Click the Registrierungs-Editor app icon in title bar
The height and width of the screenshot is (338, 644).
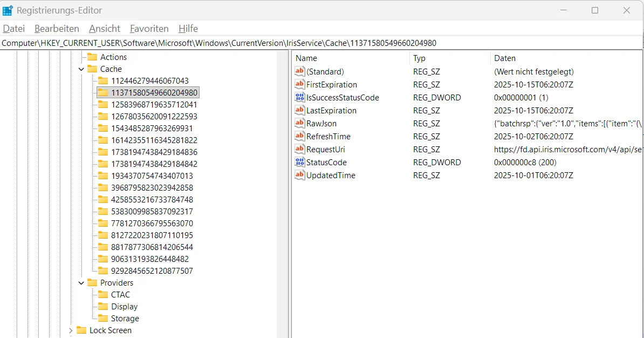(8, 10)
